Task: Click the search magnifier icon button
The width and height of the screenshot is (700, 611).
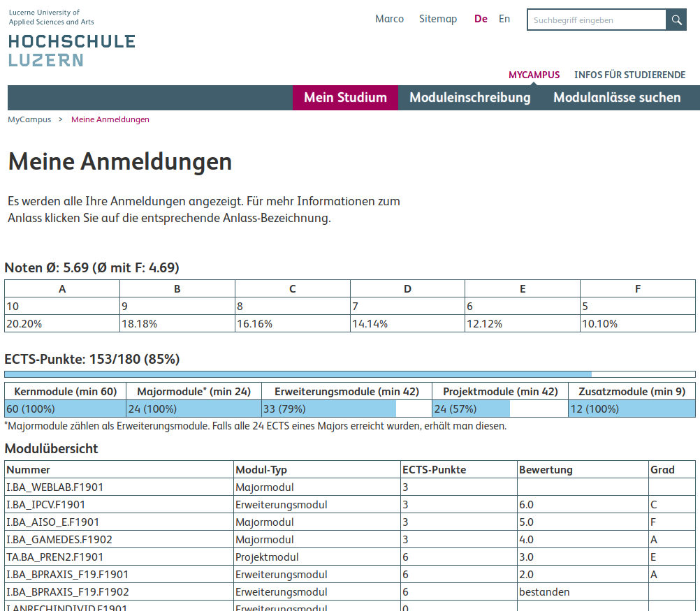Action: [x=676, y=20]
